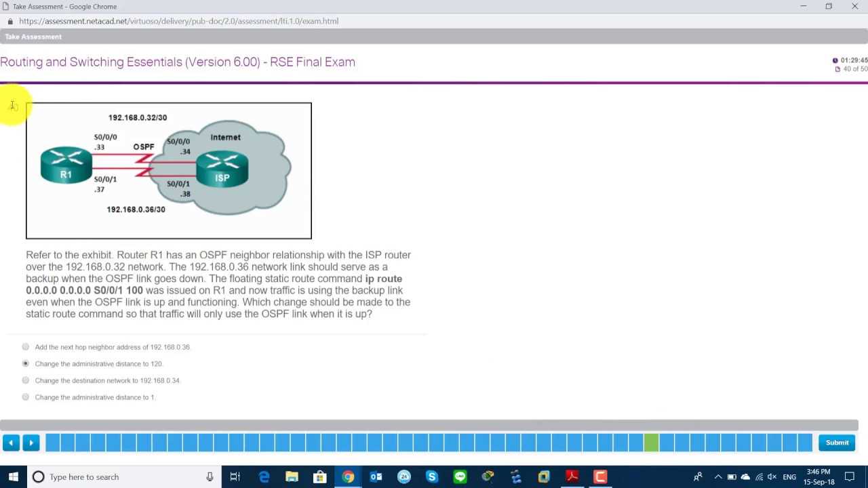Click the secure lock icon in address bar
Viewport: 868px width, 488px height.
(x=10, y=21)
